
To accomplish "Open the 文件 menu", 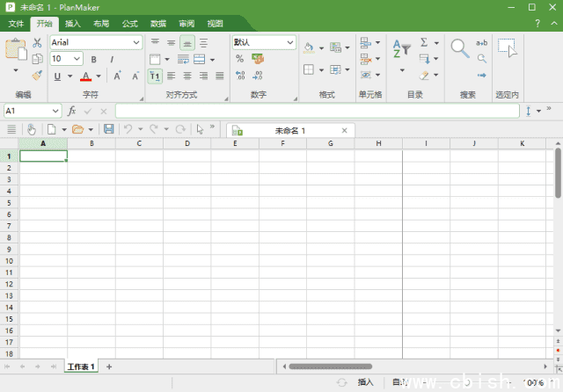I will (x=16, y=24).
